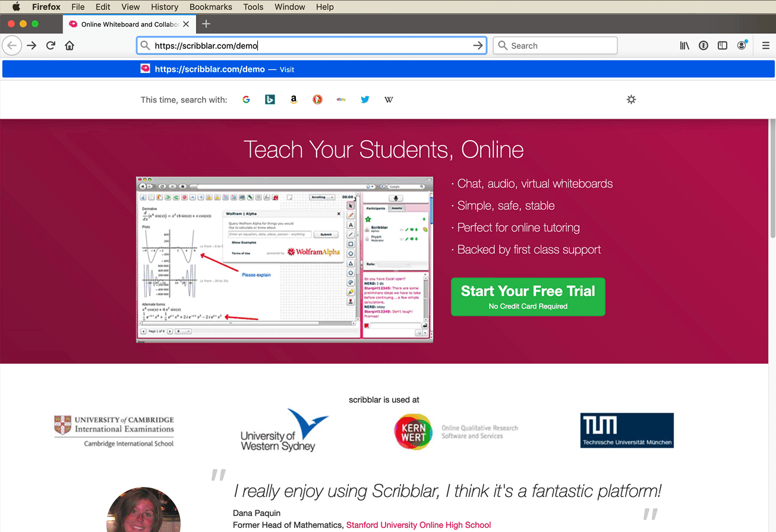Go to the Firefox home page
Image resolution: width=776 pixels, height=532 pixels.
coord(70,45)
